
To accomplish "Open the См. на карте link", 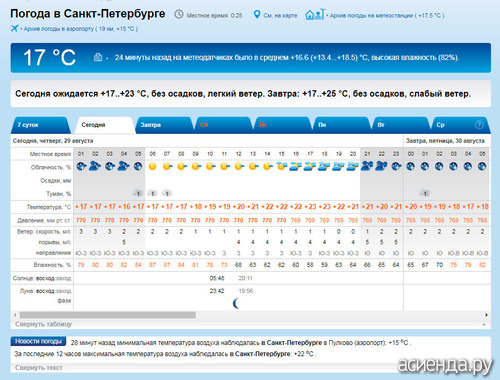I will (280, 15).
